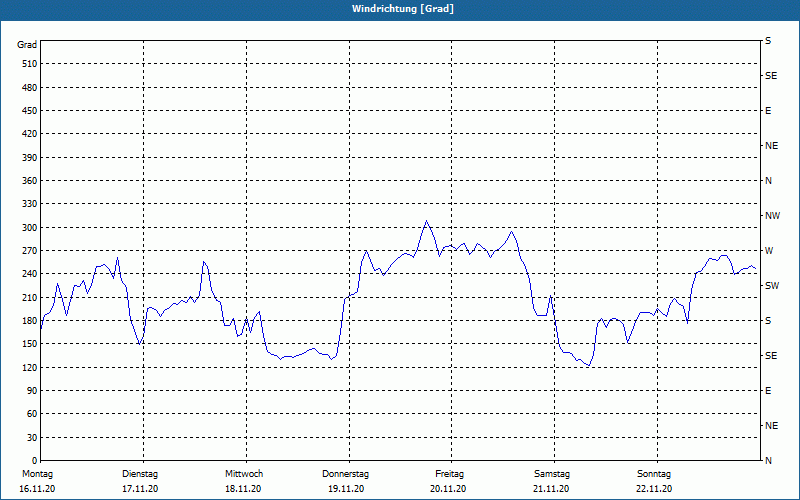The width and height of the screenshot is (800, 500).
Task: Select the S compass label beside the 180 gridline
Action: click(x=768, y=321)
